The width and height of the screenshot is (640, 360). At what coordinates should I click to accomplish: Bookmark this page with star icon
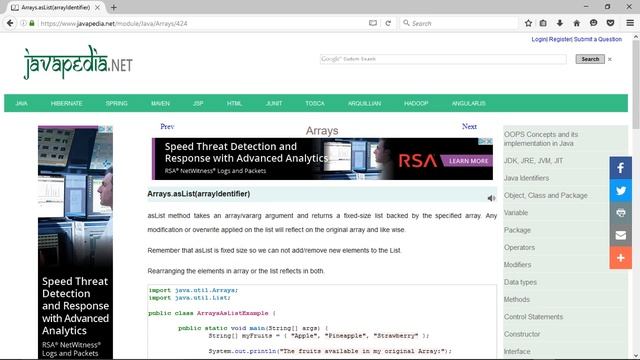click(x=528, y=23)
